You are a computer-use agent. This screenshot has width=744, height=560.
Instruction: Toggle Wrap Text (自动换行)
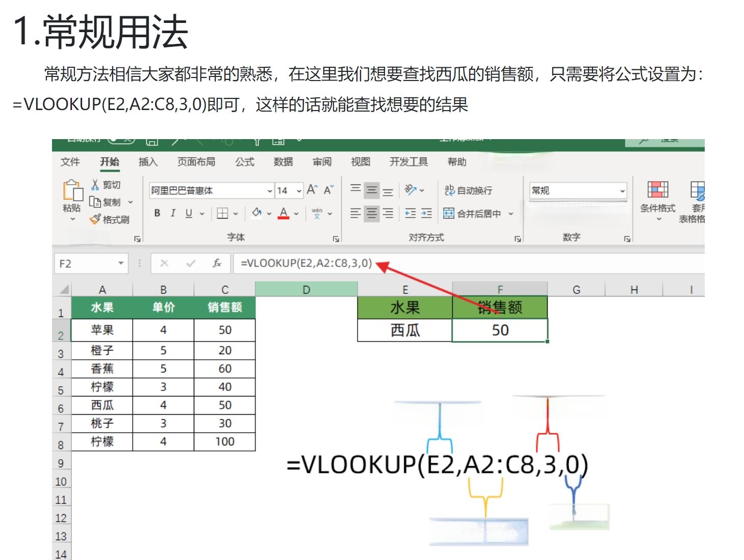point(468,191)
